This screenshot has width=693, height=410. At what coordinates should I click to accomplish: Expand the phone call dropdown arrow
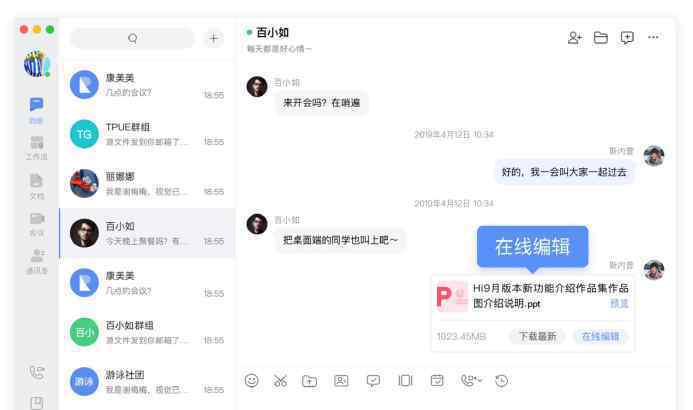click(480, 380)
